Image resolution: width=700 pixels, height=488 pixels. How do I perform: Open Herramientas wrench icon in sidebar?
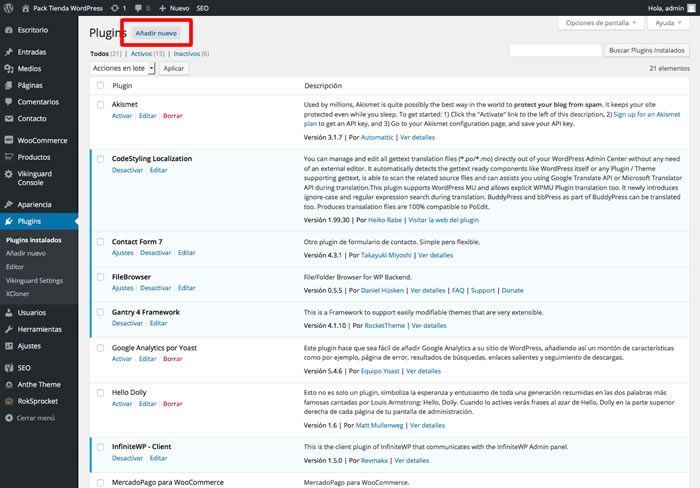[x=8, y=329]
